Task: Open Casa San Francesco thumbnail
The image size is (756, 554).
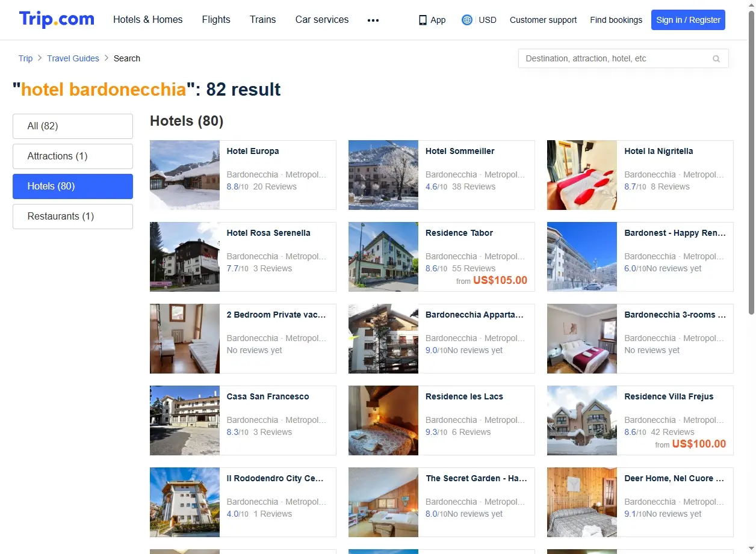Action: pyautogui.click(x=185, y=420)
